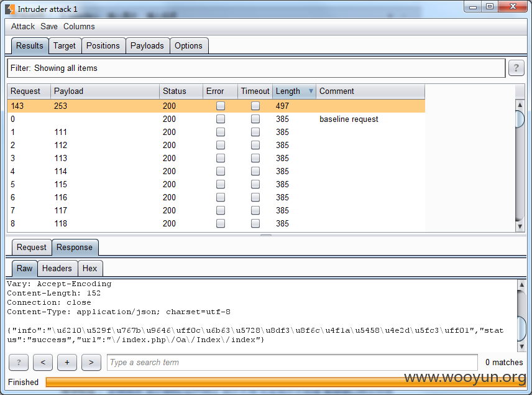
Task: Click the Request column header
Action: pyautogui.click(x=29, y=91)
